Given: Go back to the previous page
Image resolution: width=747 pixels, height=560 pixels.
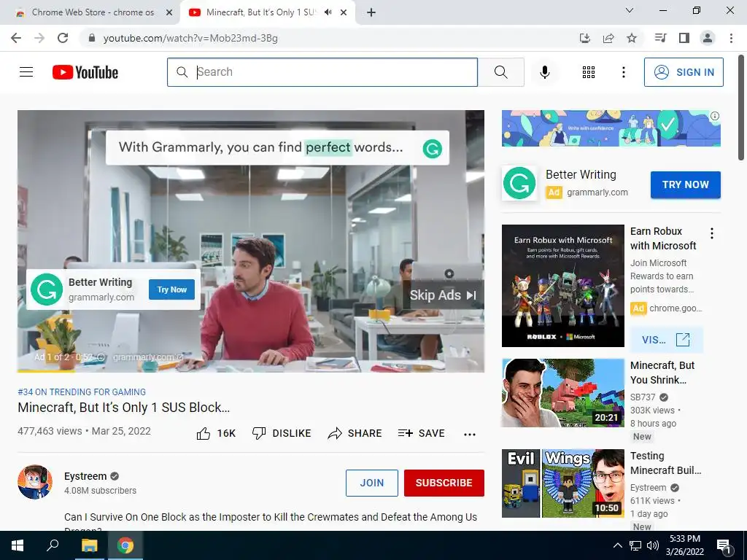Looking at the screenshot, I should pyautogui.click(x=16, y=38).
